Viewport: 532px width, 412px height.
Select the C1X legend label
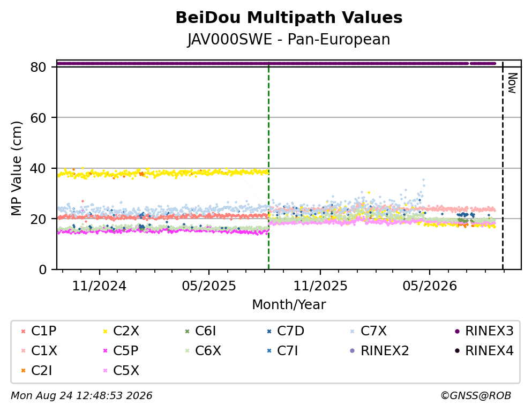tap(44, 351)
